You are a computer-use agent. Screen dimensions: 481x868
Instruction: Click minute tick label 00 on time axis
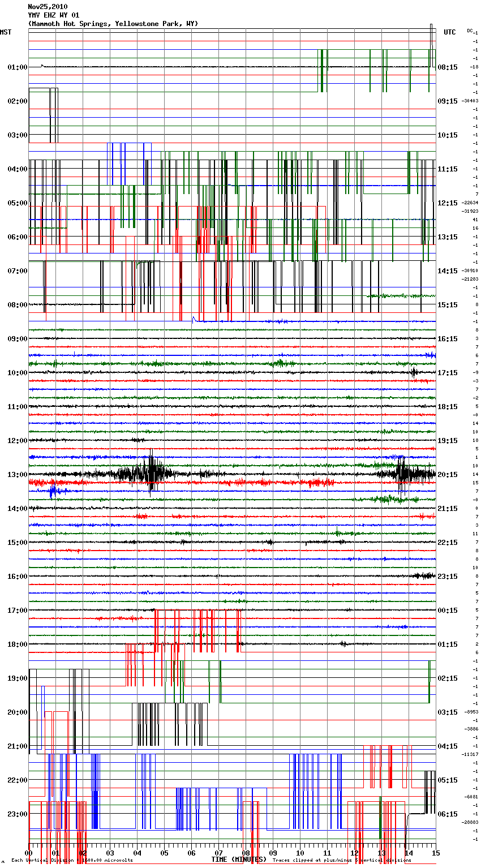click(28, 853)
